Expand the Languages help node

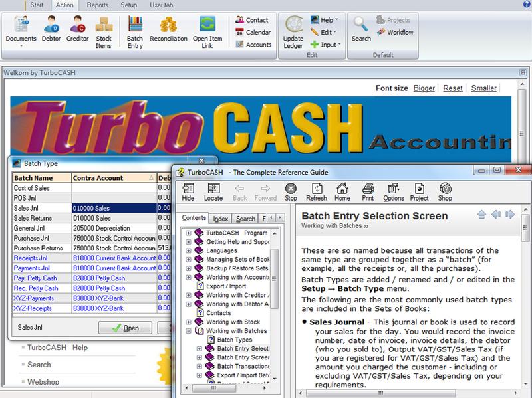pos(188,251)
